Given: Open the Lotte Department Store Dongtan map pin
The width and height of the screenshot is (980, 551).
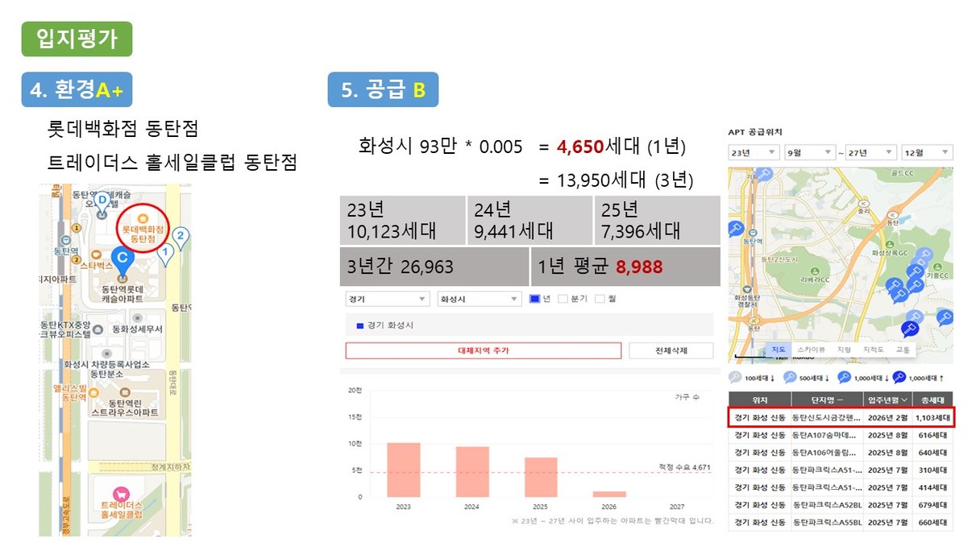Looking at the screenshot, I should pos(142,218).
